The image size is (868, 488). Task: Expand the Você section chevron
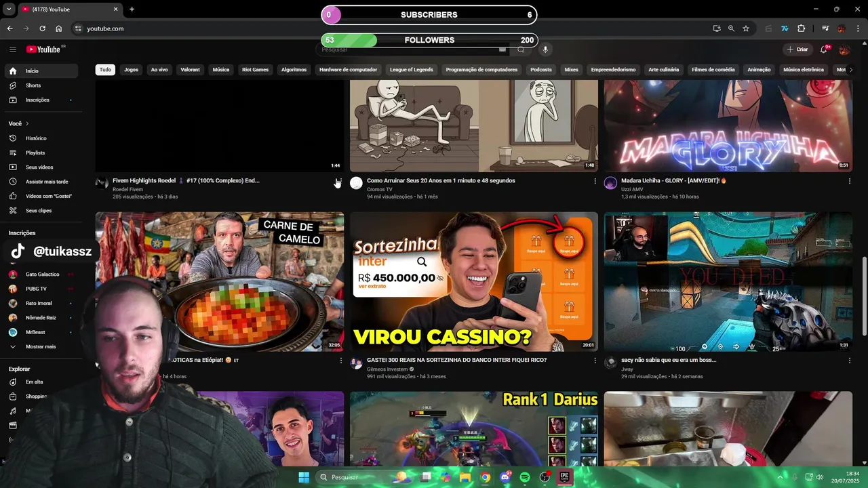coord(27,123)
